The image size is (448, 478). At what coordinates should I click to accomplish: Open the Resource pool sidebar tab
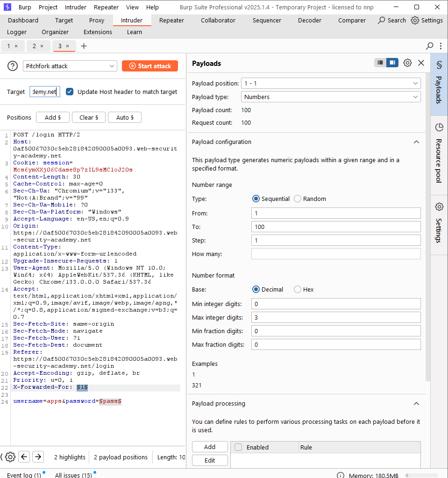tap(439, 156)
